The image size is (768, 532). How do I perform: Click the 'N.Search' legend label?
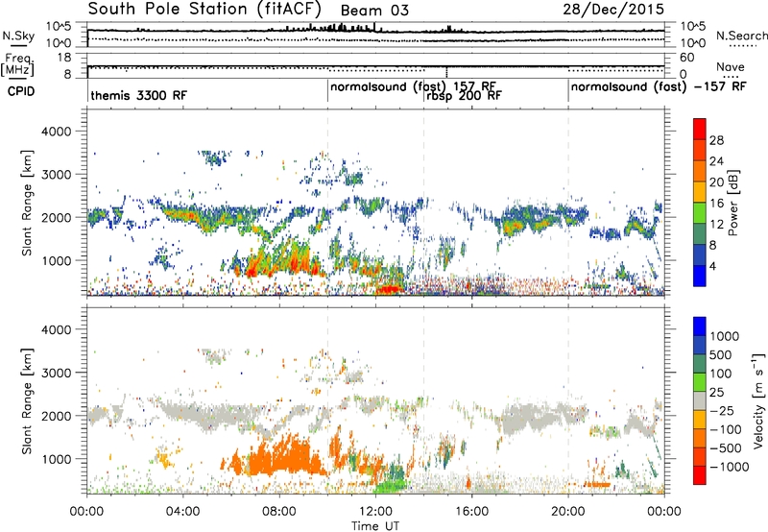[x=741, y=36]
